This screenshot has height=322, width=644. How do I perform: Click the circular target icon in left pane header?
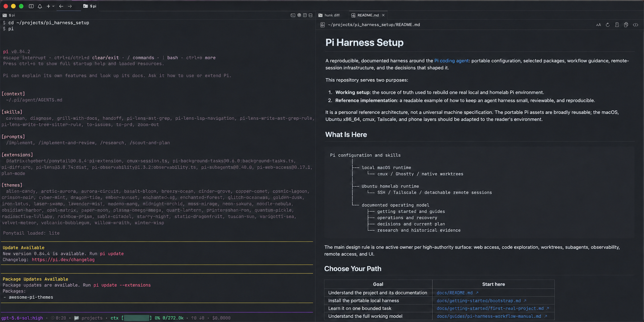(x=299, y=15)
